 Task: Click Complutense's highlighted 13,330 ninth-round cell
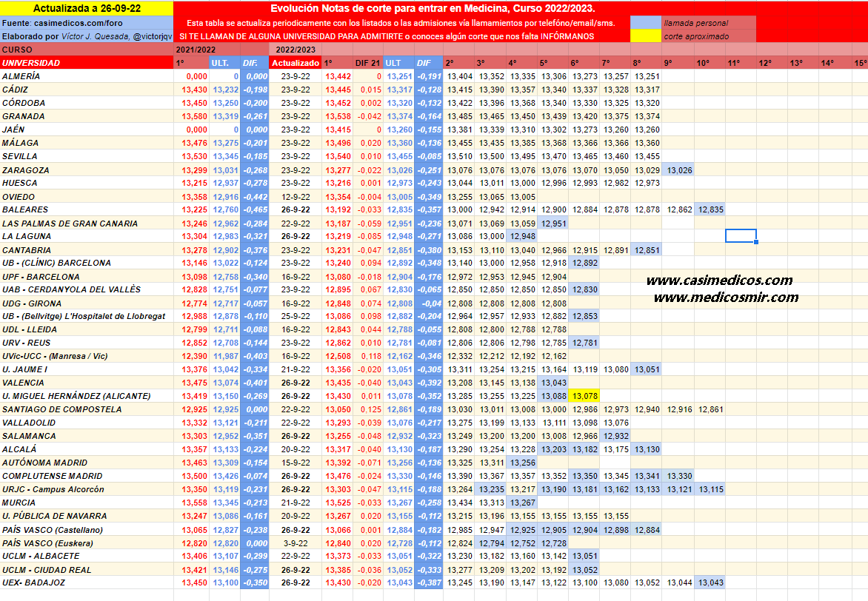[x=679, y=475]
